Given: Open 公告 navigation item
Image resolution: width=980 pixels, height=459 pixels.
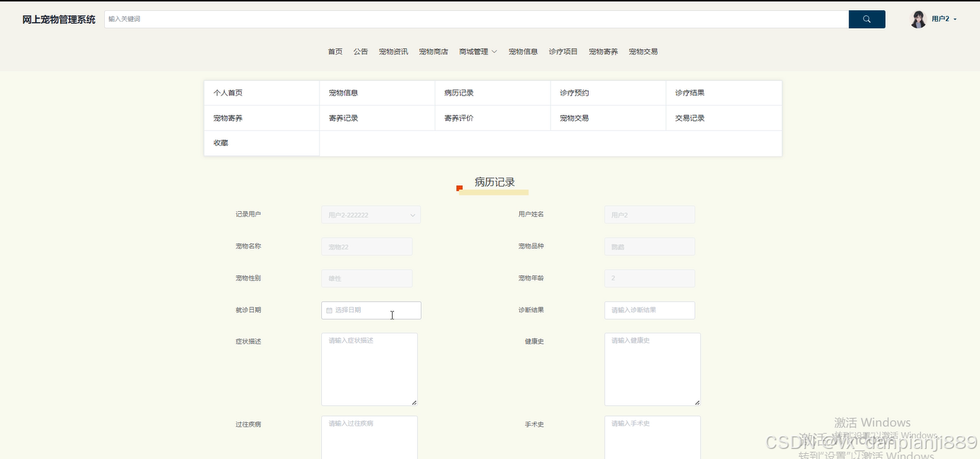Looking at the screenshot, I should pos(361,52).
